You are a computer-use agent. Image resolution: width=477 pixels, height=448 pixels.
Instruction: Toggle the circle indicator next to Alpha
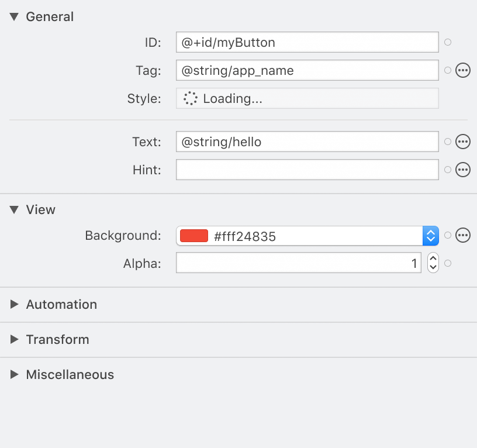click(x=447, y=263)
